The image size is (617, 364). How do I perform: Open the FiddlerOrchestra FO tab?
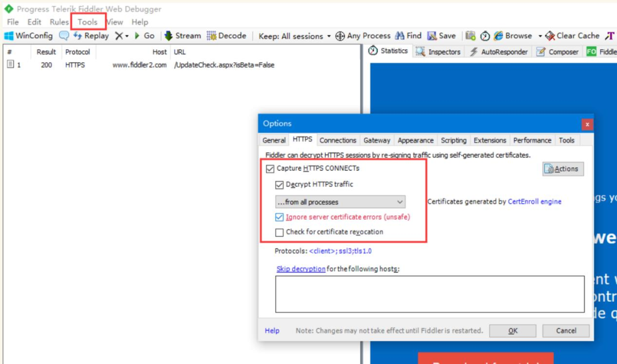click(601, 52)
